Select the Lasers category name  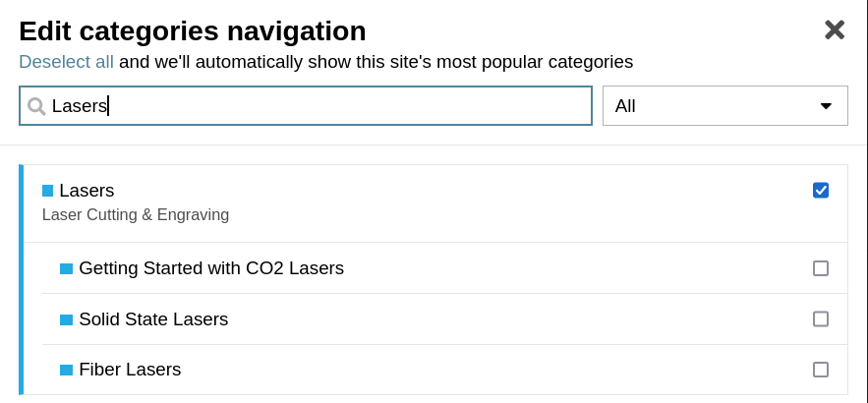pyautogui.click(x=87, y=191)
